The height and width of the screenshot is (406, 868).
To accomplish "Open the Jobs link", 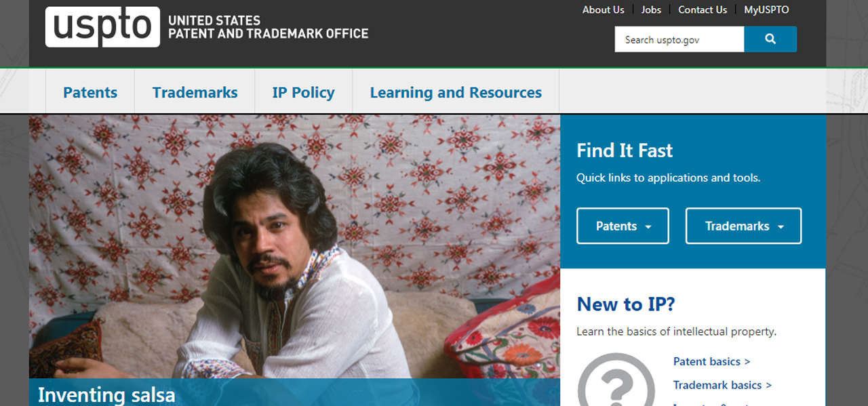I will [x=651, y=9].
